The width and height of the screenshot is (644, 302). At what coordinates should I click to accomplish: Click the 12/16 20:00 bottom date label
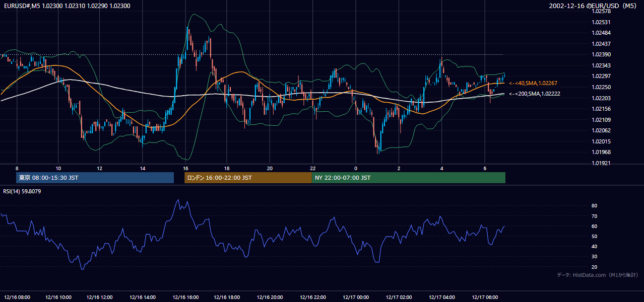[x=270, y=297]
